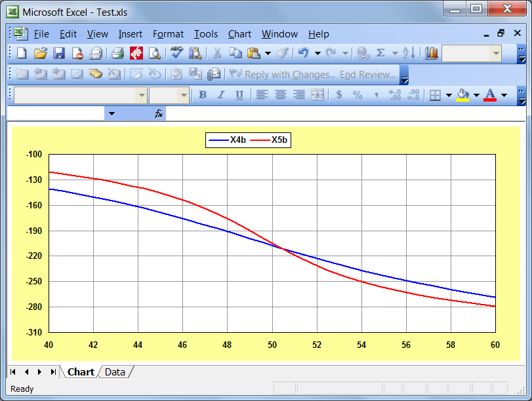Click Reply with Changes button
This screenshot has height=401, width=532.
pos(282,74)
